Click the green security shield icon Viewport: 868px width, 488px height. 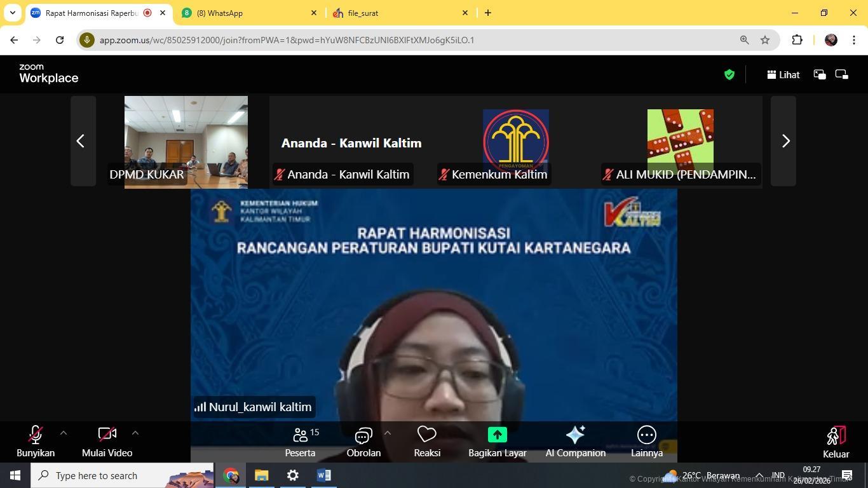click(729, 75)
